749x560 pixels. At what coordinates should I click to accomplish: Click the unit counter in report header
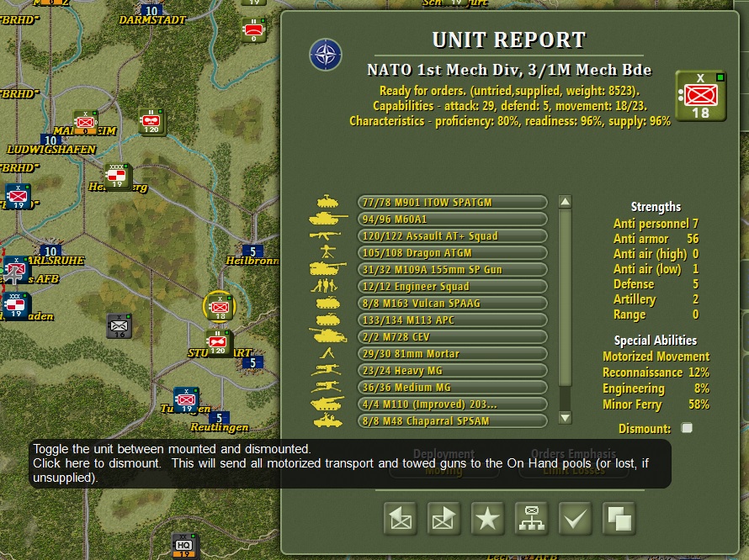(x=701, y=97)
